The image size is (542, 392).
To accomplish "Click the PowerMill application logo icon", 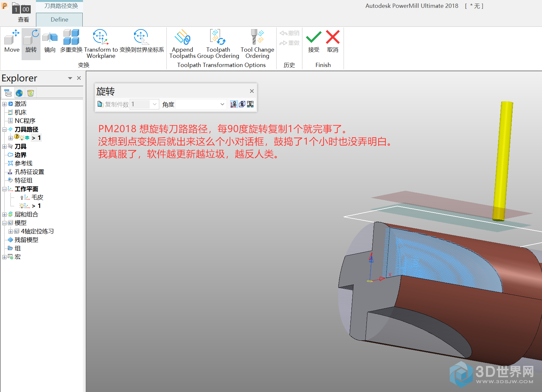I will click(5, 6).
